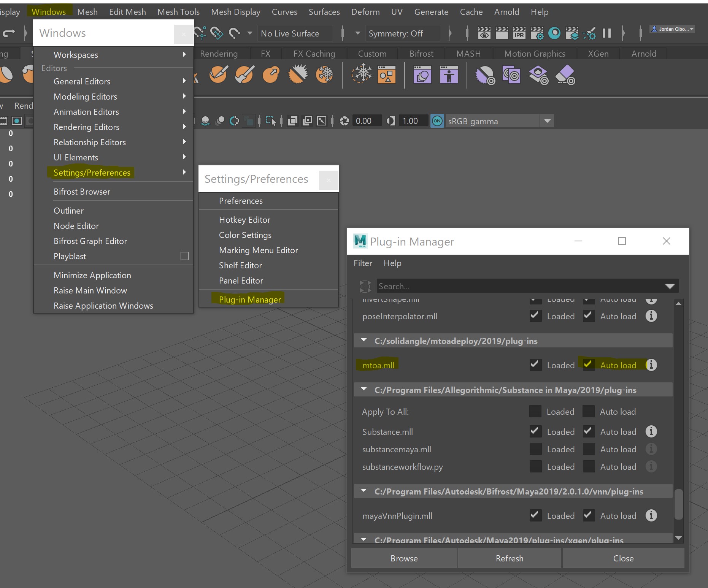The width and height of the screenshot is (708, 588).
Task: Click the Light Editor clapperboard with layers icon
Action: coord(572,33)
